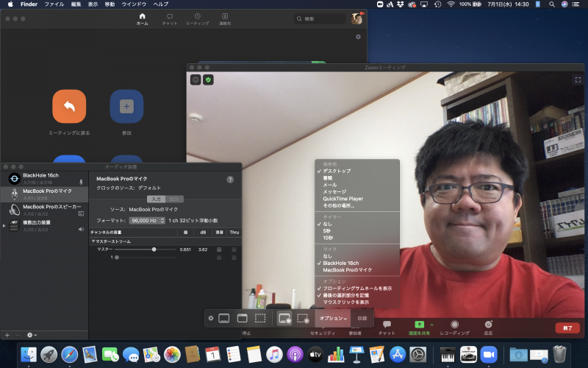Image resolution: width=588 pixels, height=368 pixels.
Task: Select record selected portion tool
Action: [303, 319]
